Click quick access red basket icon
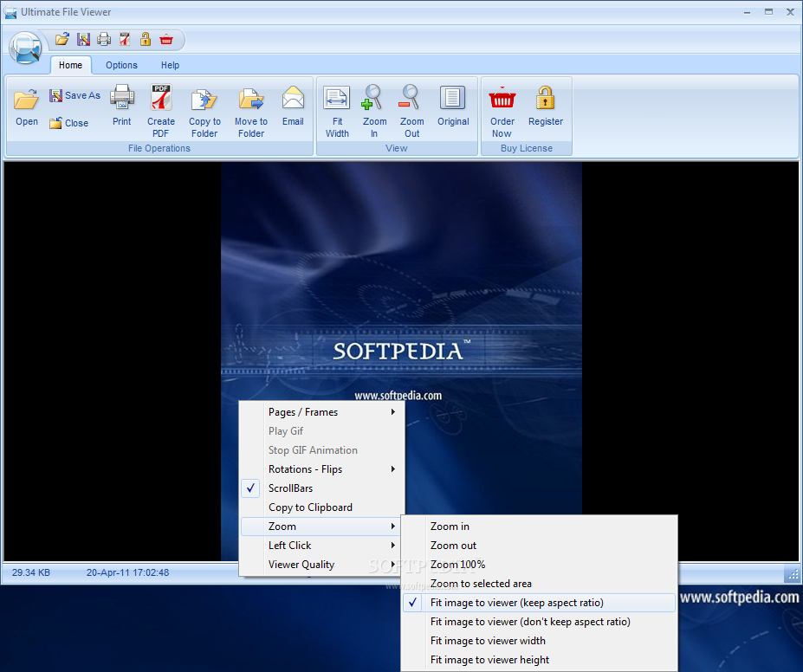This screenshot has height=672, width=803. 166,39
